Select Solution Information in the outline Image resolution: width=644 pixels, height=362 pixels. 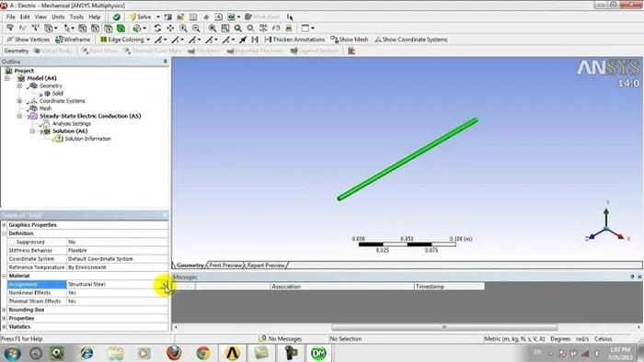coord(88,139)
